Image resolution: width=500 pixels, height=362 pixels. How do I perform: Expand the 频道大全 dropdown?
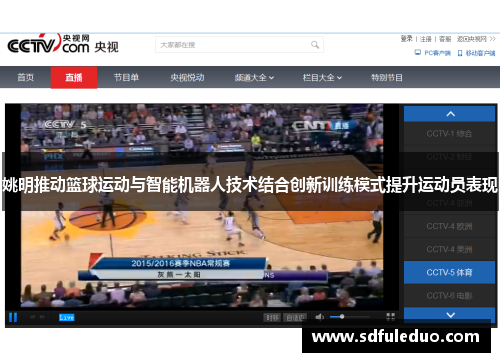click(x=254, y=78)
